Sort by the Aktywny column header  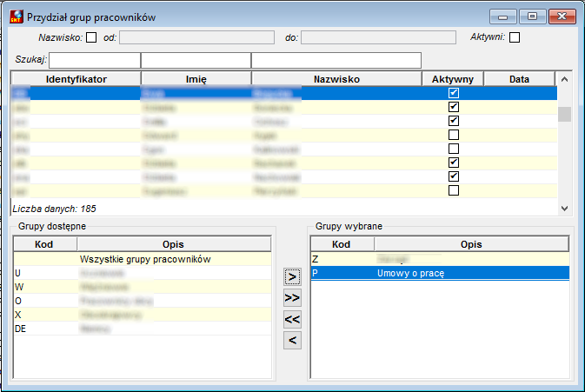tap(453, 79)
